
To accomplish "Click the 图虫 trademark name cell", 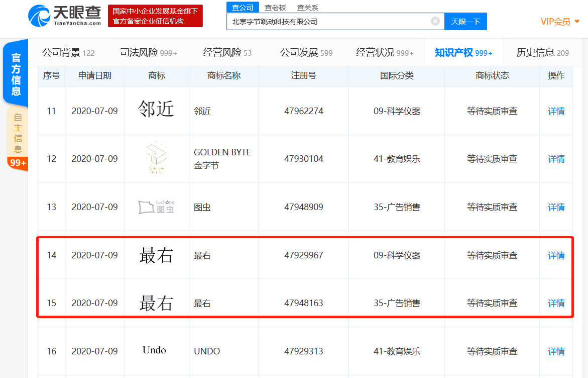I will coord(202,207).
